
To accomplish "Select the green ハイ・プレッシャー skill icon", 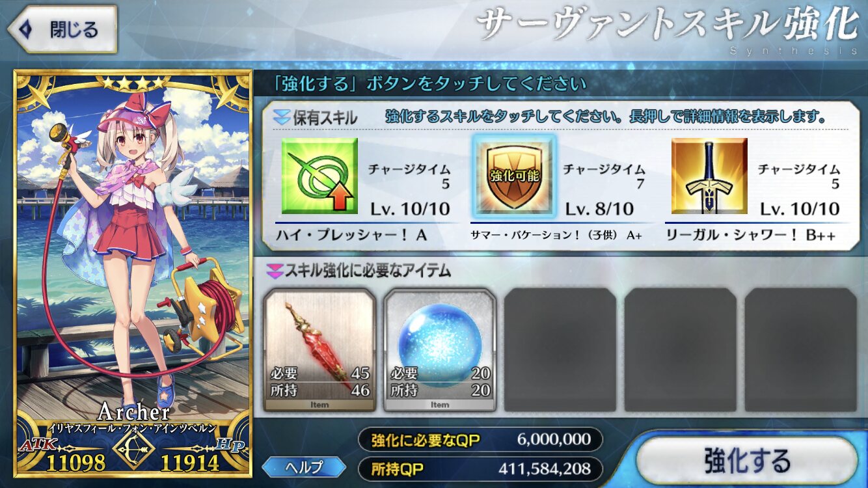I will coord(319,176).
